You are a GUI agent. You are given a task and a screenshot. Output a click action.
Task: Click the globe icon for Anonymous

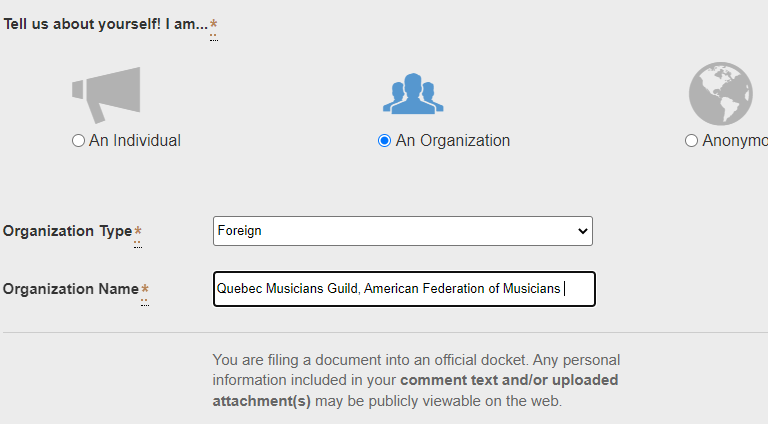click(720, 94)
